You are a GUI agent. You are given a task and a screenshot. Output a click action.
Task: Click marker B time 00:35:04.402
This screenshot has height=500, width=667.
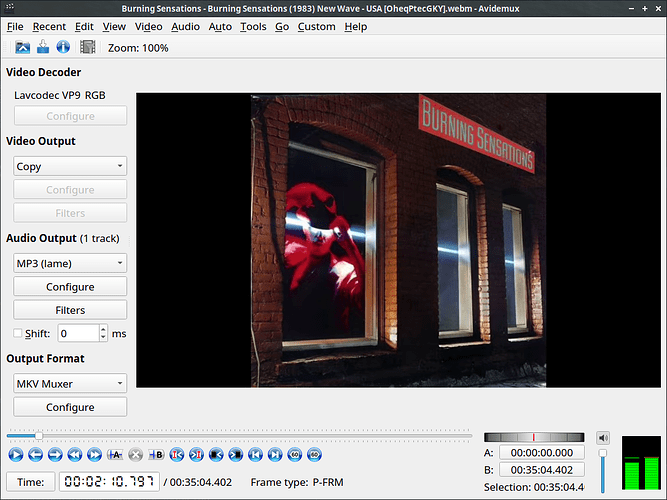click(542, 470)
